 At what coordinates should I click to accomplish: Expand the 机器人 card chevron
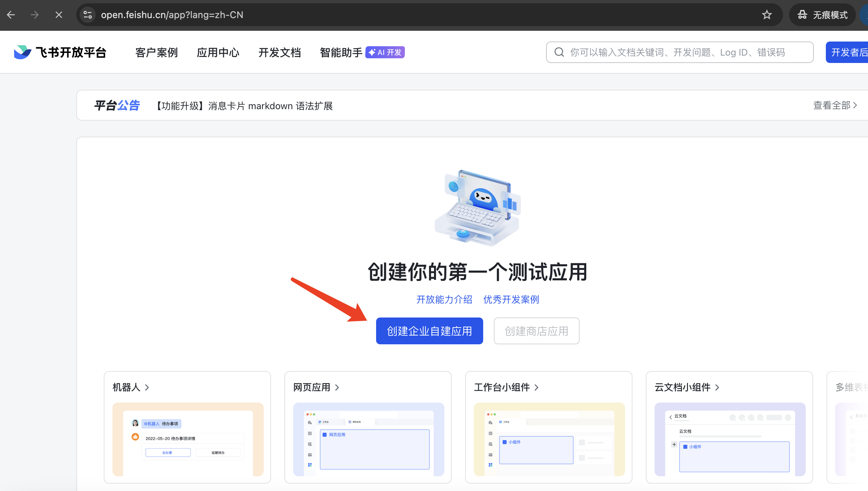pos(147,388)
